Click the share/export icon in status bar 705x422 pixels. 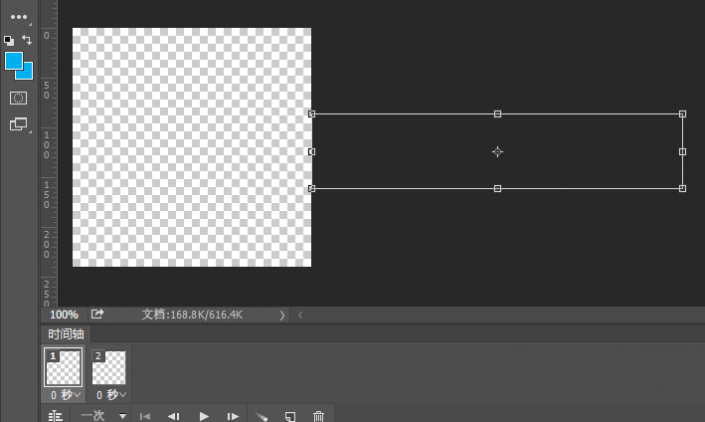coord(97,314)
